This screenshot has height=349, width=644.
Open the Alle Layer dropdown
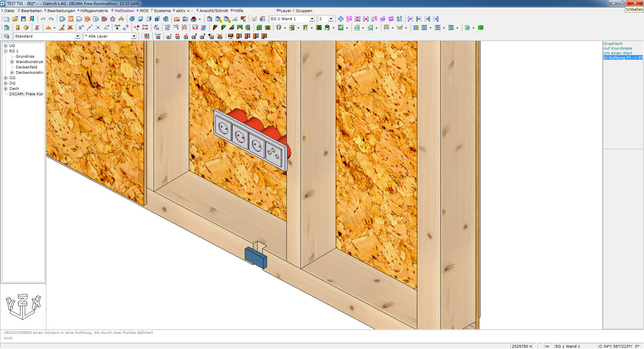click(134, 36)
